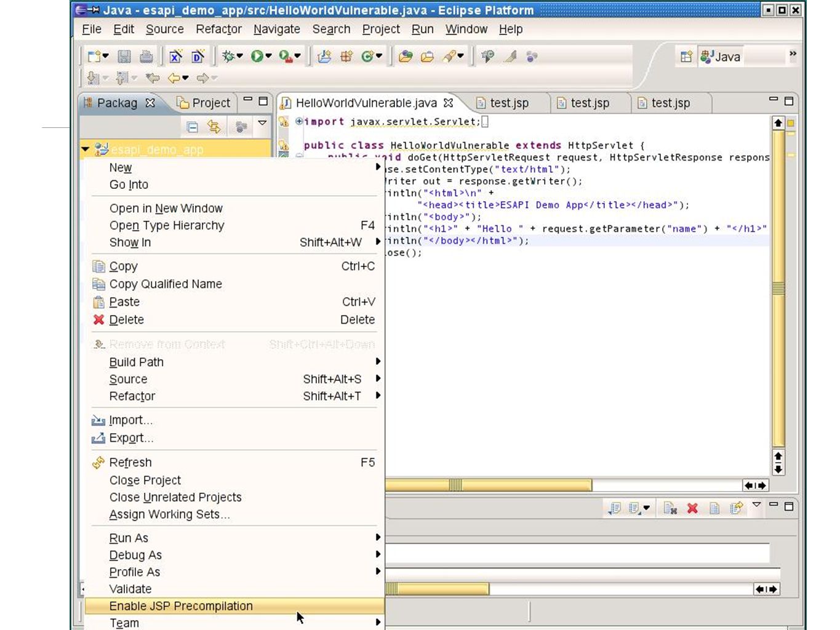Click the Remove All Terminated icon in the bottom panel
The height and width of the screenshot is (630, 840).
pyautogui.click(x=670, y=508)
